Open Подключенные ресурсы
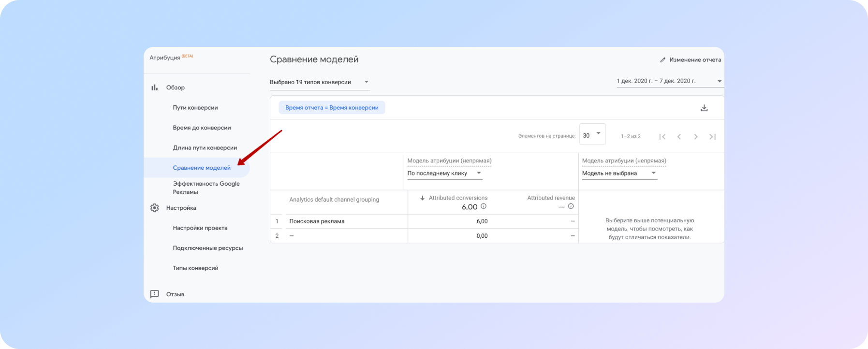 (208, 248)
